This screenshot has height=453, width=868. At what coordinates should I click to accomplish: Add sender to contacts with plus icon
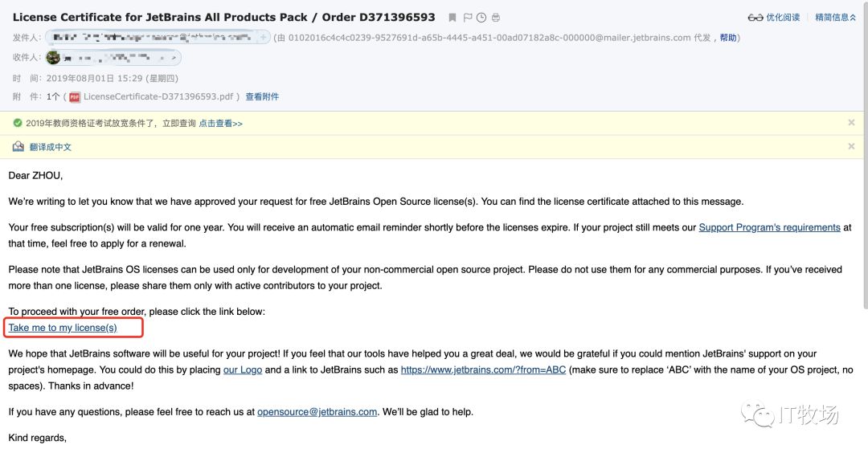point(263,37)
